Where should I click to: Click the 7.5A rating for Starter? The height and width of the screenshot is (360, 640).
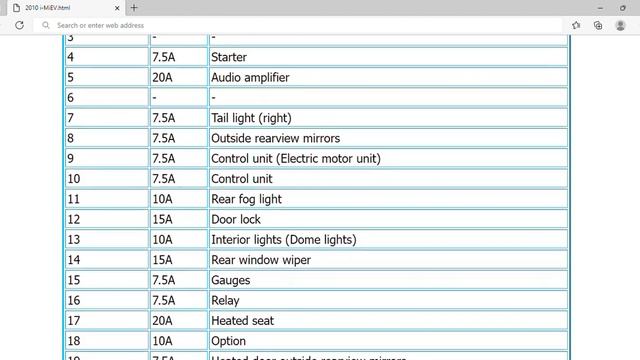point(179,57)
